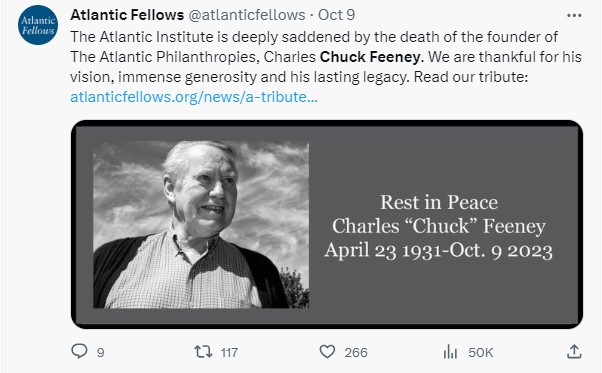Open the Atlantic Fellows round profile avatar
Screen dimensions: 602x373
click(x=38, y=25)
